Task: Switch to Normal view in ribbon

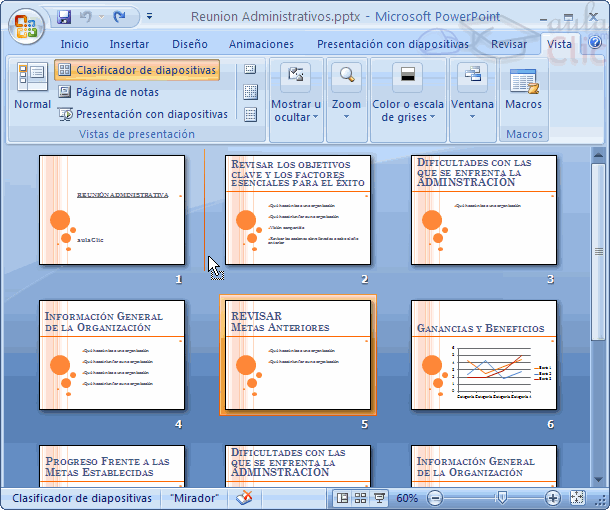Action: tap(32, 85)
